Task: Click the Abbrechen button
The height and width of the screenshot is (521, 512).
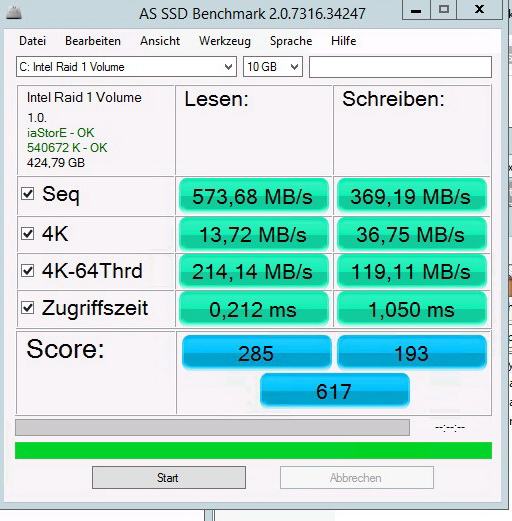Action: tap(357, 477)
